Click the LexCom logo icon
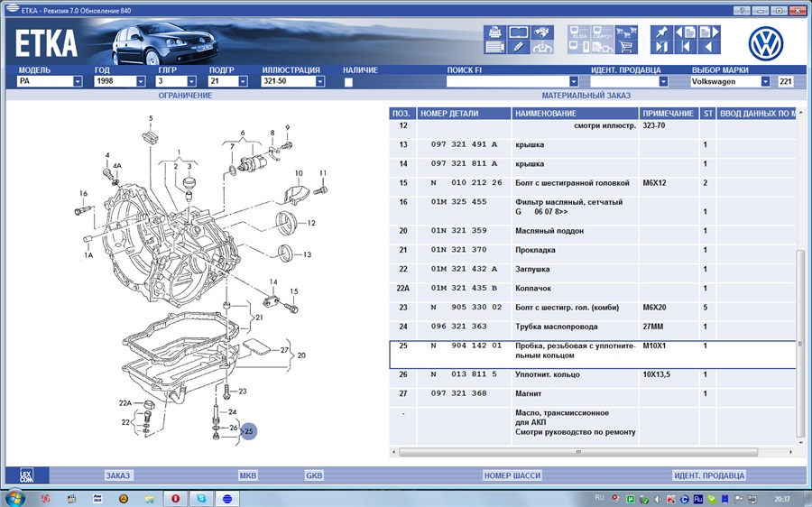 [x=26, y=475]
